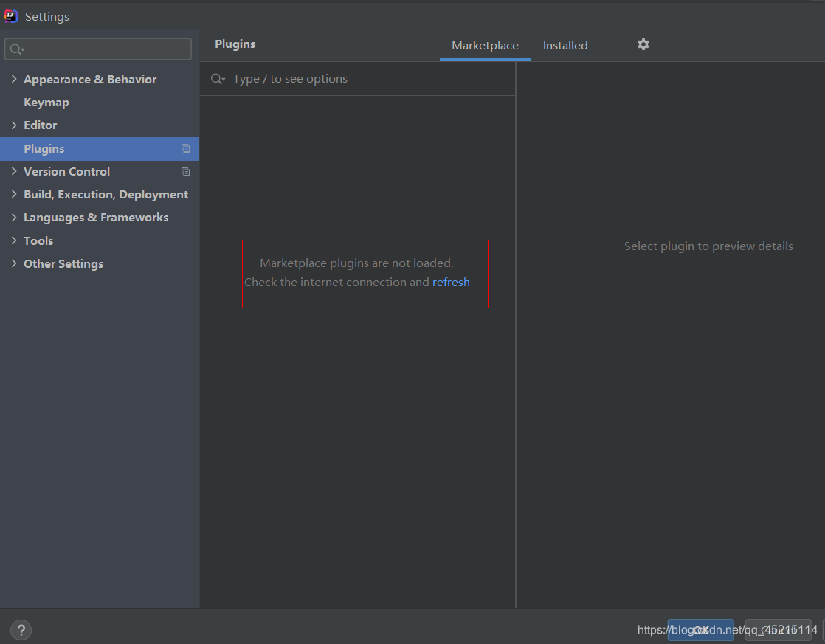Click the IntelliJ IDEA logo in title bar

coord(11,16)
